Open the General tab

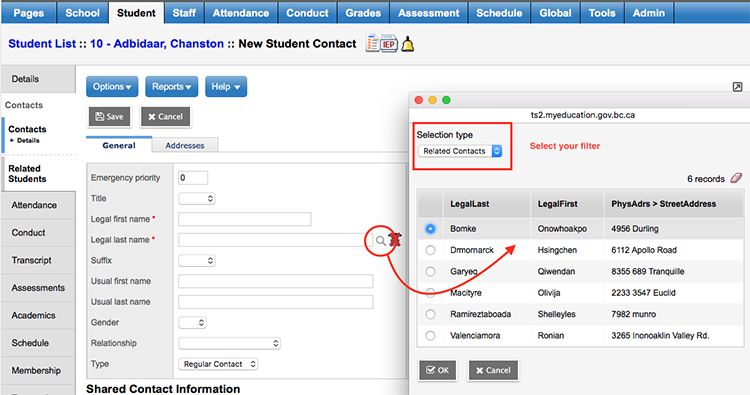(x=119, y=145)
